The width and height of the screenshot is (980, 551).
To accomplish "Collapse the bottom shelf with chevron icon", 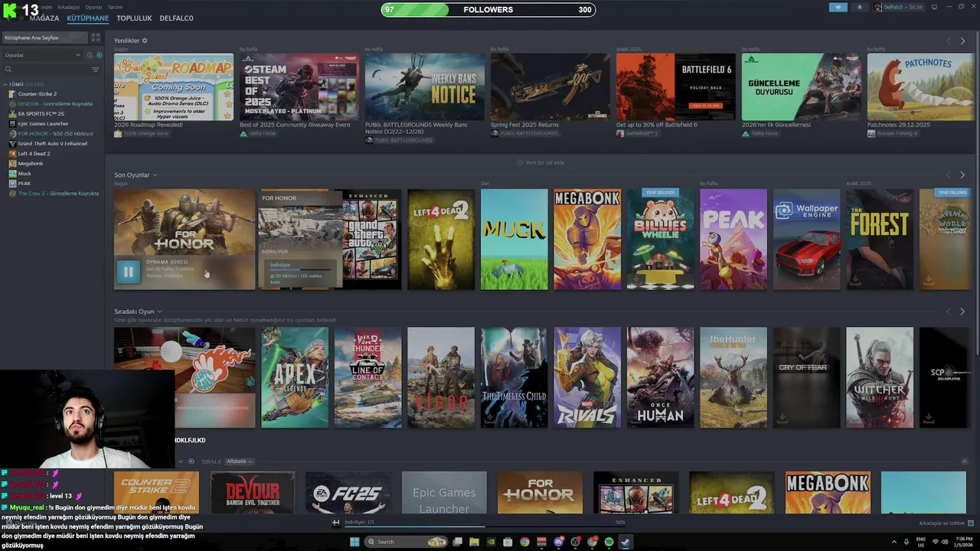I will point(965,461).
